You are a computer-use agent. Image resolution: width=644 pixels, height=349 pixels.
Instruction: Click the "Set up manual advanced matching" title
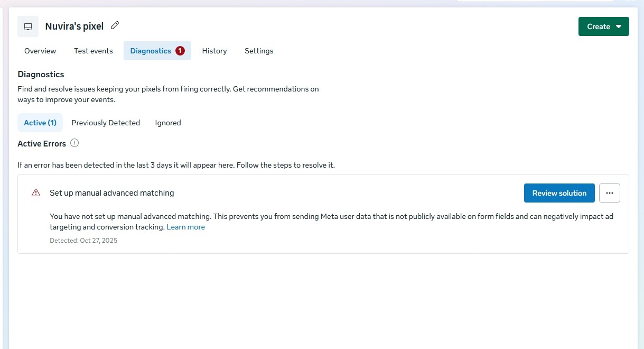coord(112,193)
